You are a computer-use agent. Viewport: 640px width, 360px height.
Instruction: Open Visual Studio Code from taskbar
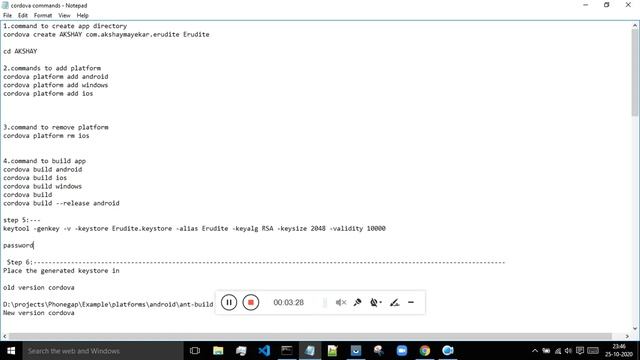pos(264,351)
